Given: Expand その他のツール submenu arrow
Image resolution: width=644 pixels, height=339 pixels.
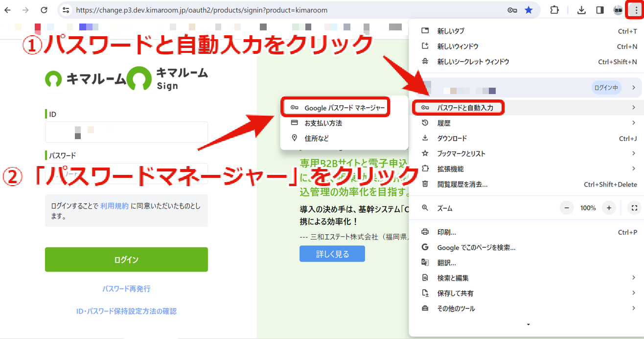Looking at the screenshot, I should (634, 309).
